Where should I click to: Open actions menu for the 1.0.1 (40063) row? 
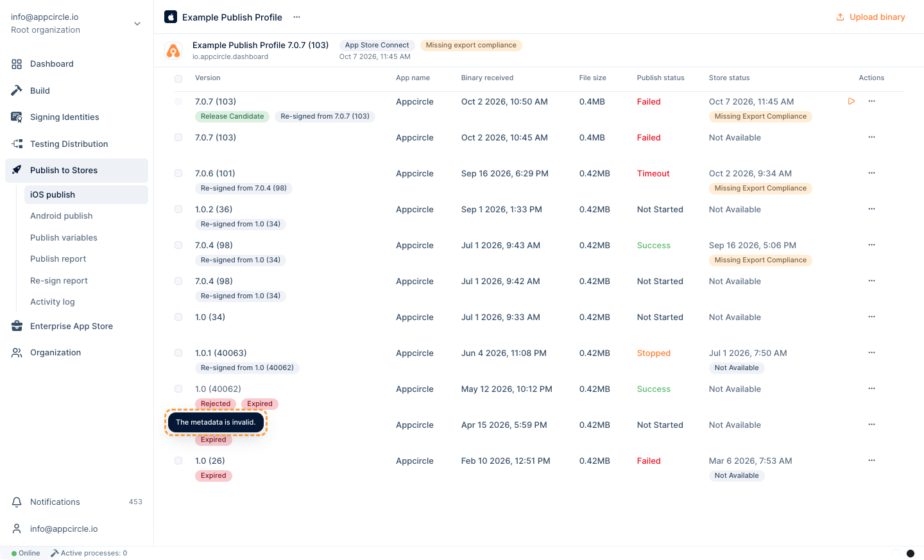coord(871,353)
